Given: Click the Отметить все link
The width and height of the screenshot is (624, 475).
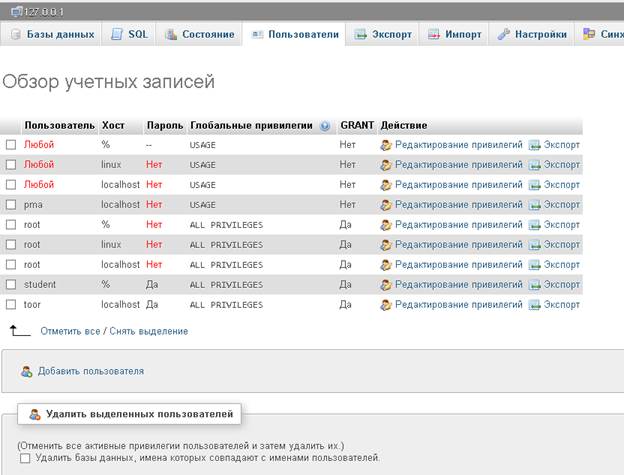Looking at the screenshot, I should [x=70, y=331].
